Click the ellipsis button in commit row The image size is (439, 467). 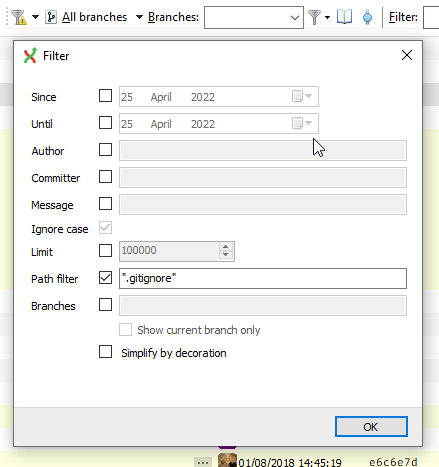click(203, 462)
